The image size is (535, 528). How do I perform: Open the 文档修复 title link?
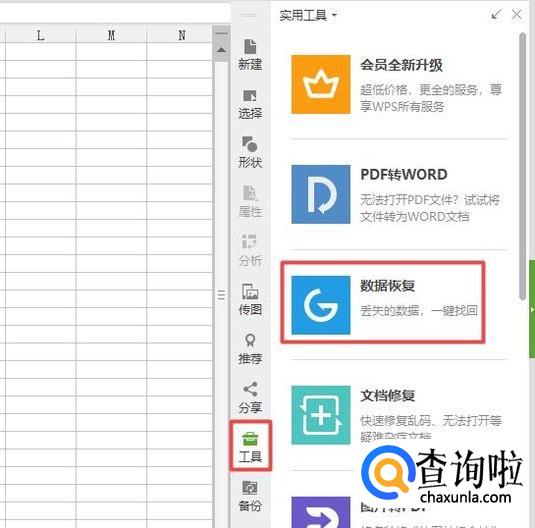(x=388, y=396)
